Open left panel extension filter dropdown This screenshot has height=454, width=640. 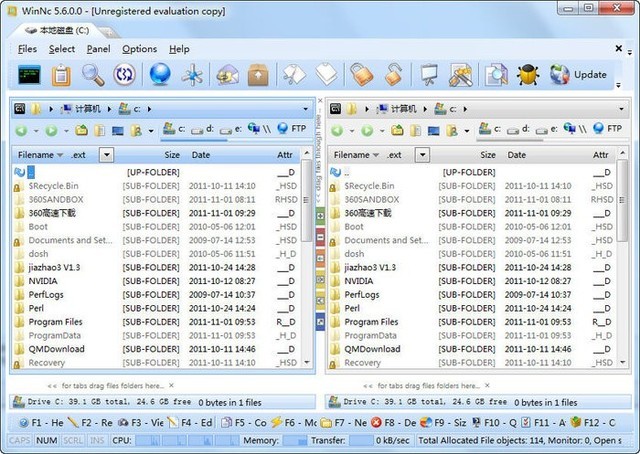tap(107, 155)
